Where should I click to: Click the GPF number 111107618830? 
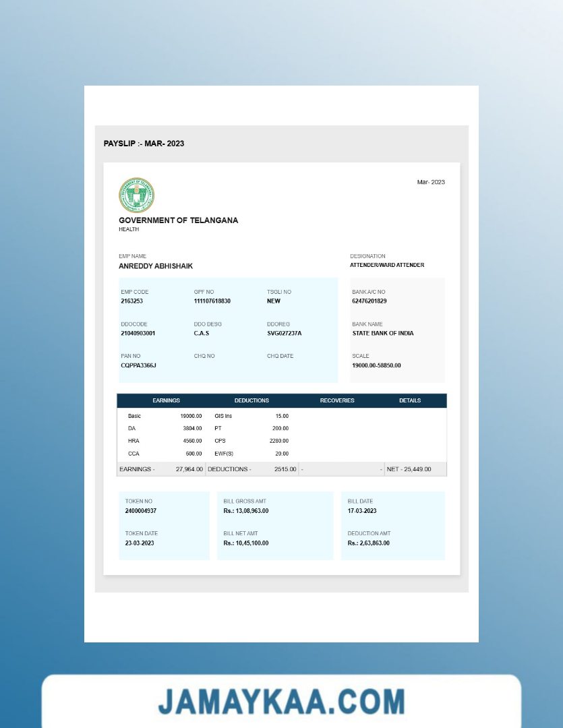click(212, 301)
